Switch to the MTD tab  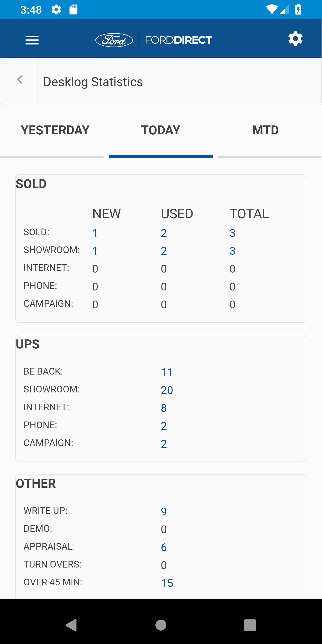pos(265,130)
